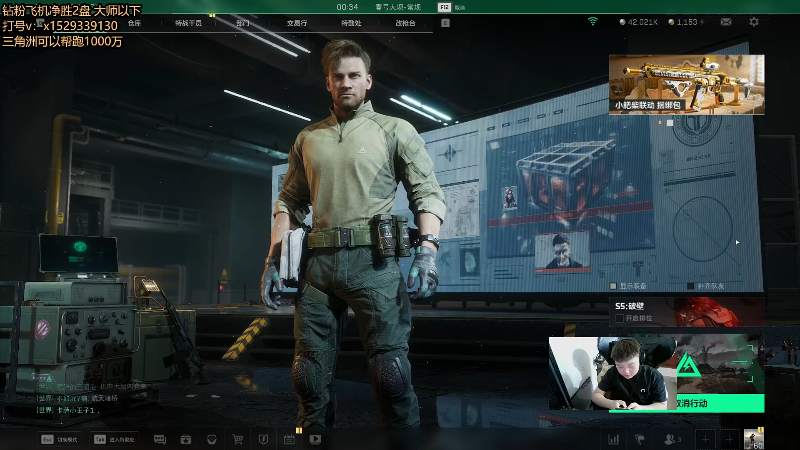Image resolution: width=800 pixels, height=450 pixels.
Task: Open the diamond-shaped emblem icon
Action: point(212,439)
